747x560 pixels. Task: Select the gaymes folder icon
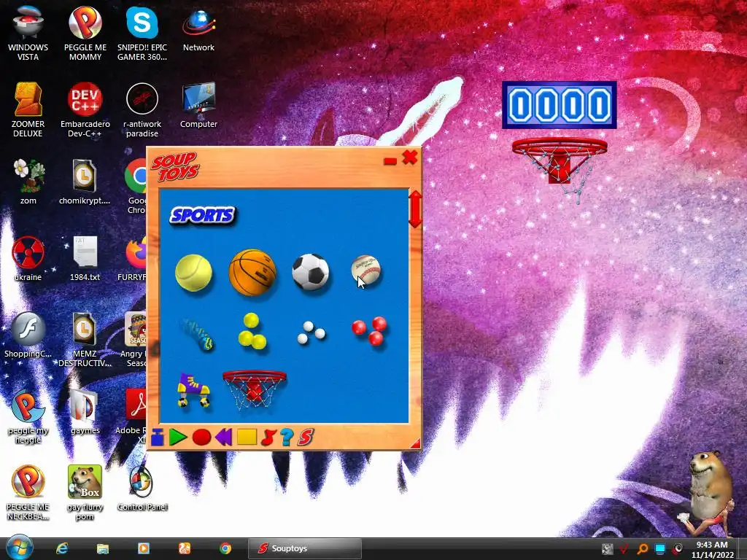click(85, 412)
